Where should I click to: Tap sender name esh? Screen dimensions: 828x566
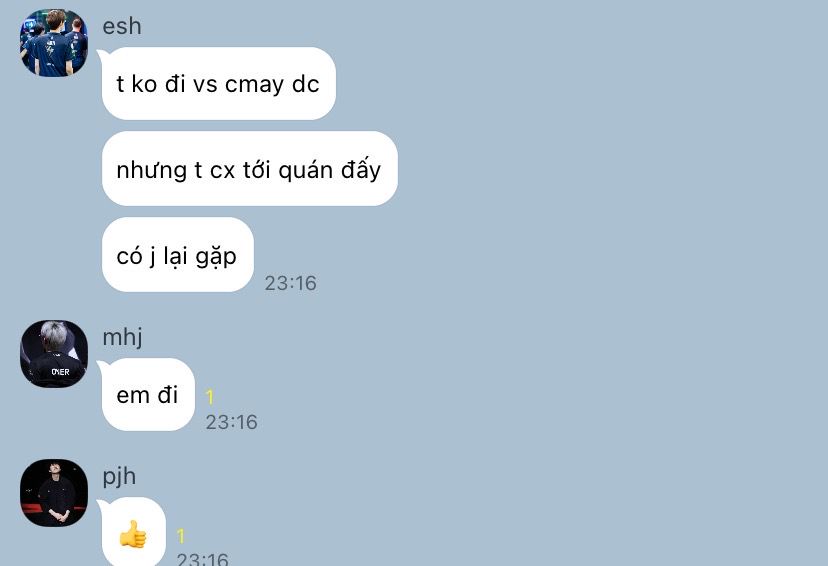[122, 26]
